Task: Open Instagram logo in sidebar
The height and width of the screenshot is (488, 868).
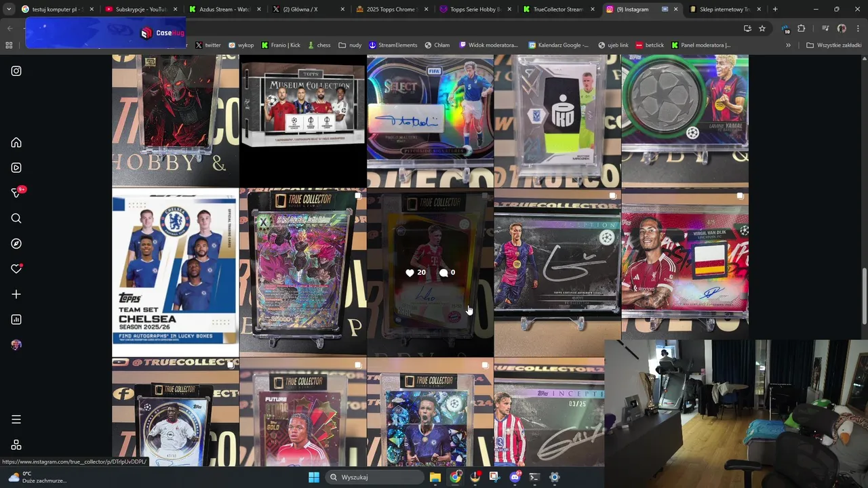Action: tap(16, 71)
